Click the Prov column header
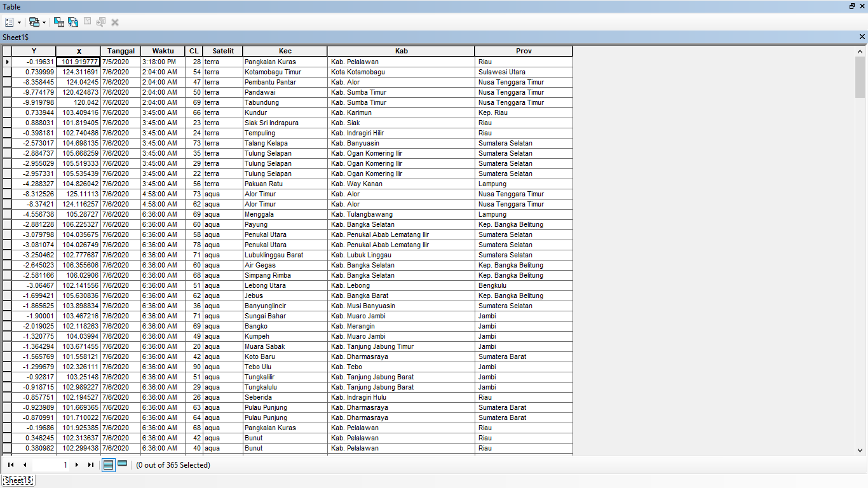This screenshot has width=868, height=488. tap(524, 51)
